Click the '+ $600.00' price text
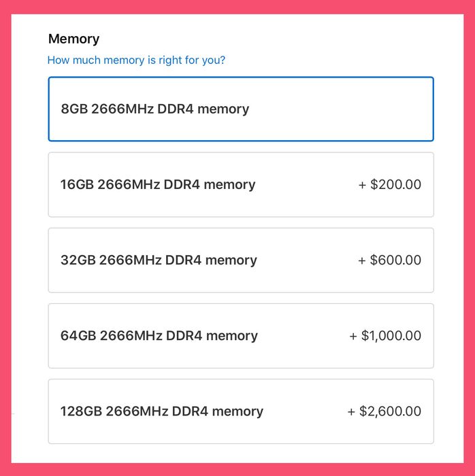 (x=389, y=260)
